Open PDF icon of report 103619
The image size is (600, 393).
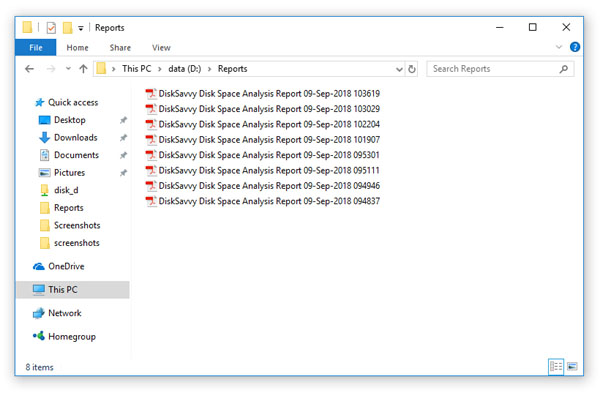click(151, 94)
